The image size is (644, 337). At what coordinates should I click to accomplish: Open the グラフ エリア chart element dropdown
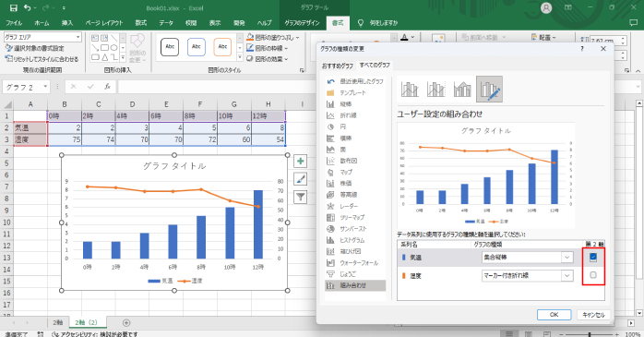[x=78, y=37]
